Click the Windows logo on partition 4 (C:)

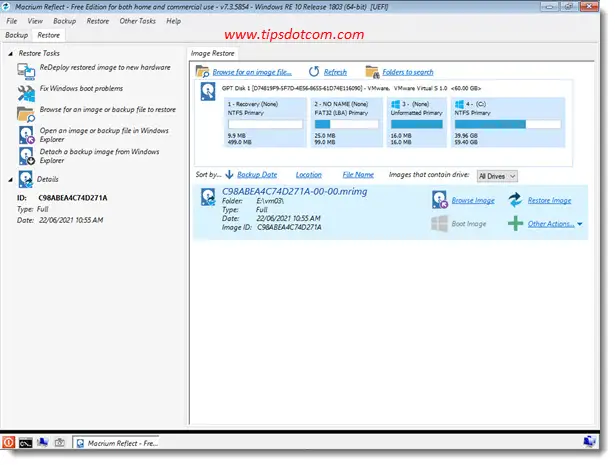tap(459, 104)
